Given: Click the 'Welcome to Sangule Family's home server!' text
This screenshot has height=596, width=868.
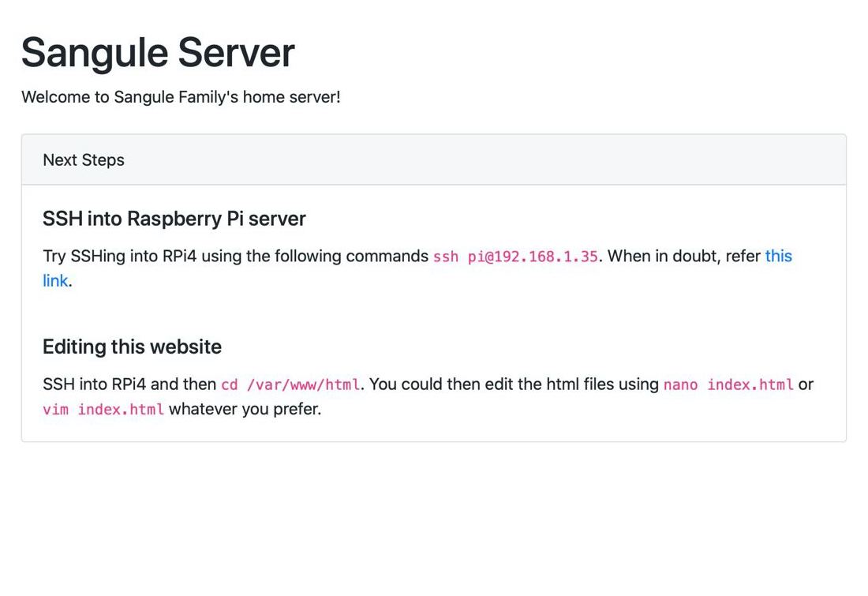Looking at the screenshot, I should click(181, 97).
